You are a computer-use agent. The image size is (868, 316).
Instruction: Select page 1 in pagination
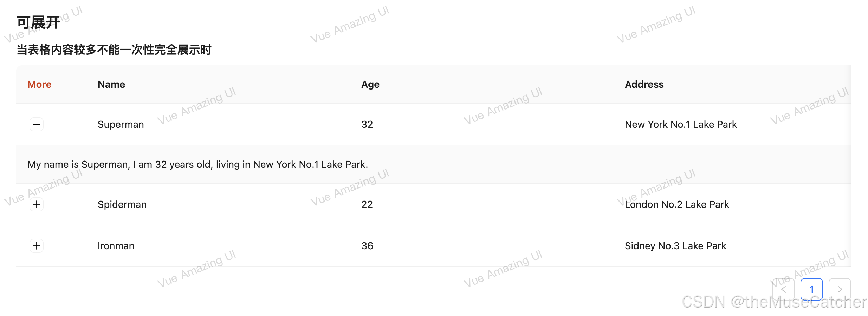(812, 289)
